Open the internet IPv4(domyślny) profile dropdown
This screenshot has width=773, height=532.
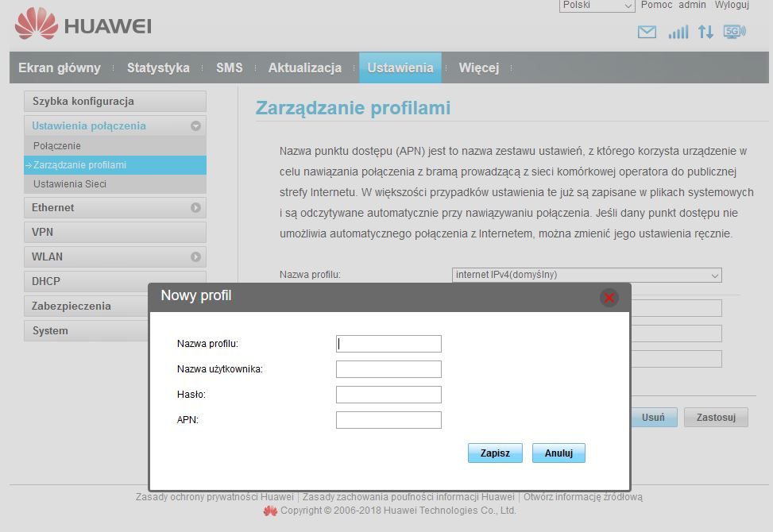[x=586, y=275]
